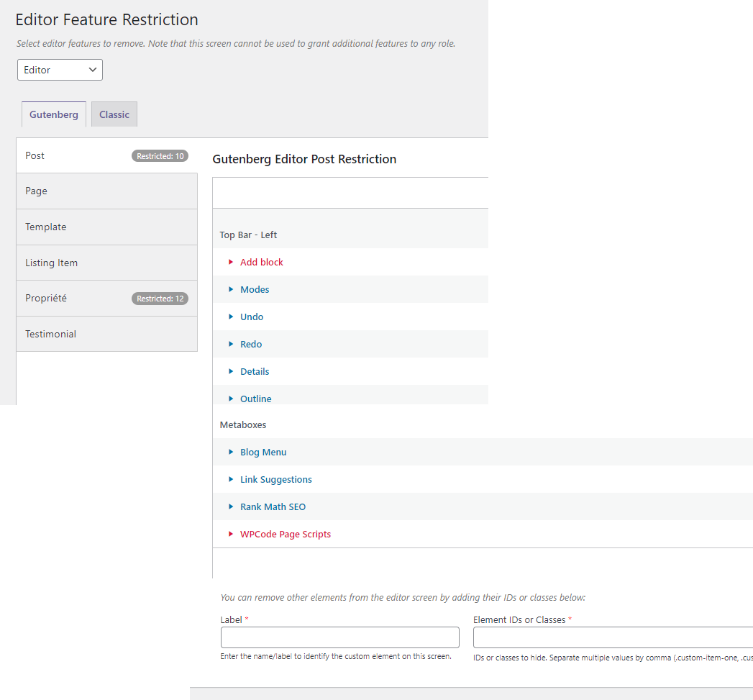Choose Testimonial in the sidebar list
The image size is (753, 700).
click(106, 335)
